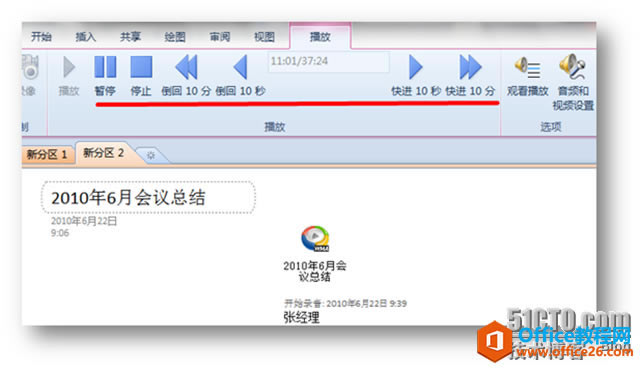The width and height of the screenshot is (640, 369).
Task: Stop playback with the 停止 button
Action: point(141,76)
